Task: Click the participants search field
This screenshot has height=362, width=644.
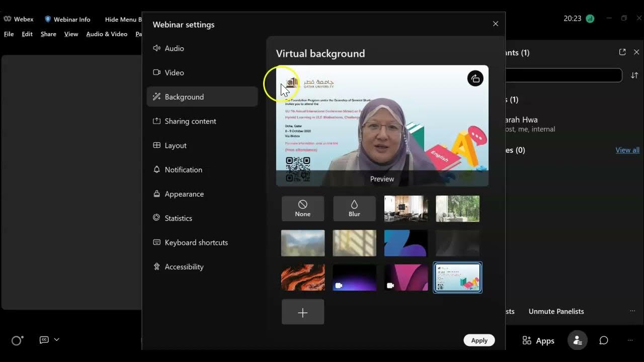Action: pyautogui.click(x=564, y=75)
